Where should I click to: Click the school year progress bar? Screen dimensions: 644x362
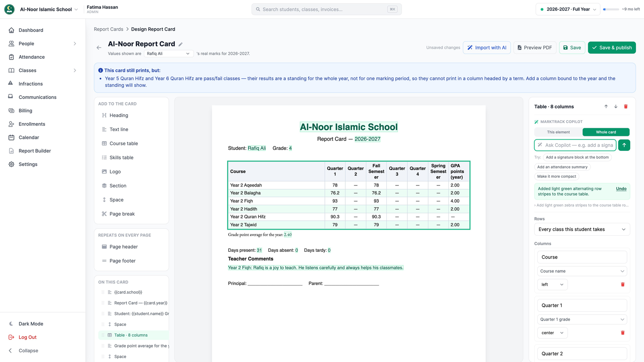[x=611, y=9]
